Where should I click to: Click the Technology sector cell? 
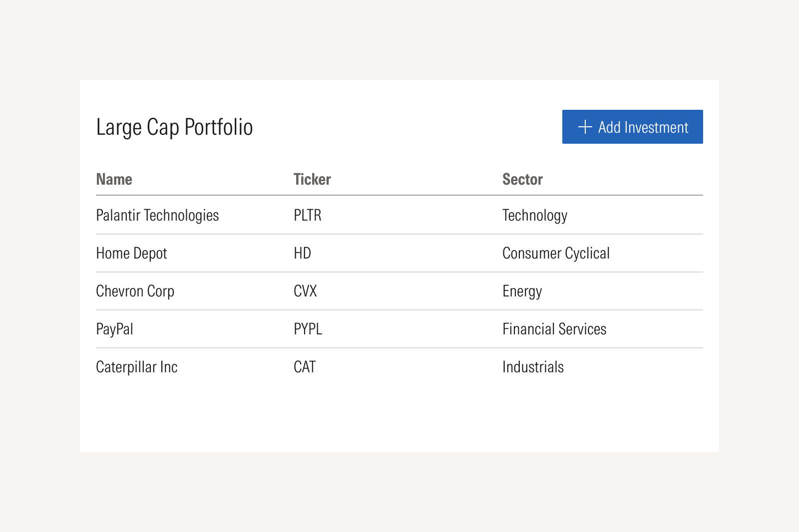coord(535,215)
